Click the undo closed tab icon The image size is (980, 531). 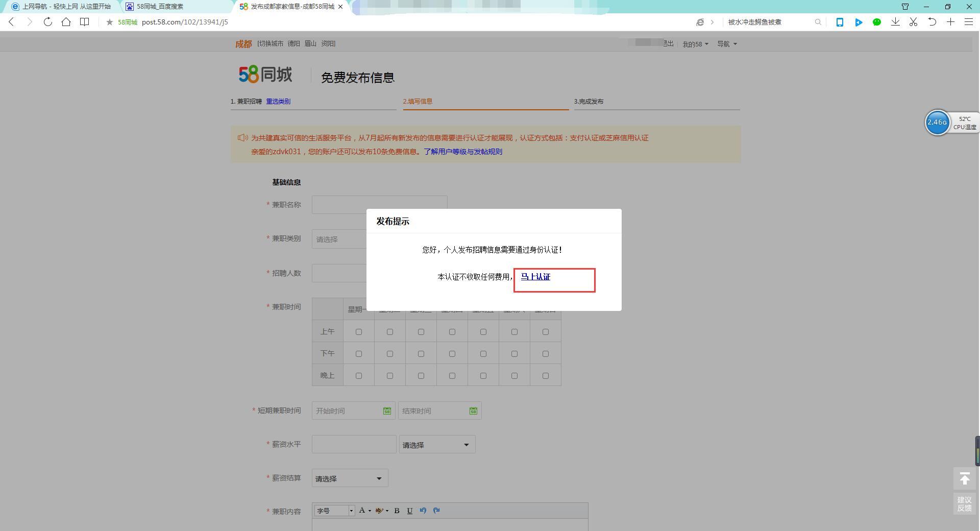click(932, 22)
